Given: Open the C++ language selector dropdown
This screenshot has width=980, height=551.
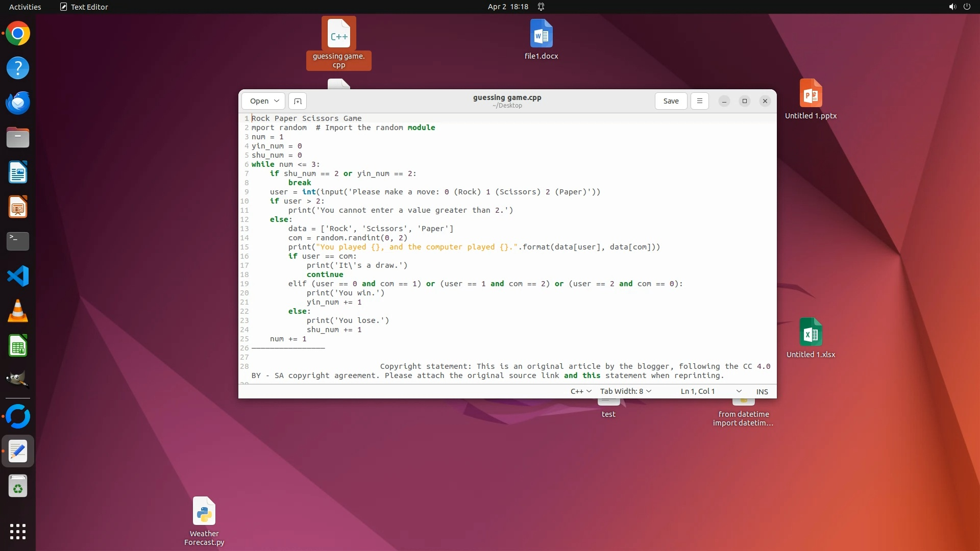Looking at the screenshot, I should point(581,391).
